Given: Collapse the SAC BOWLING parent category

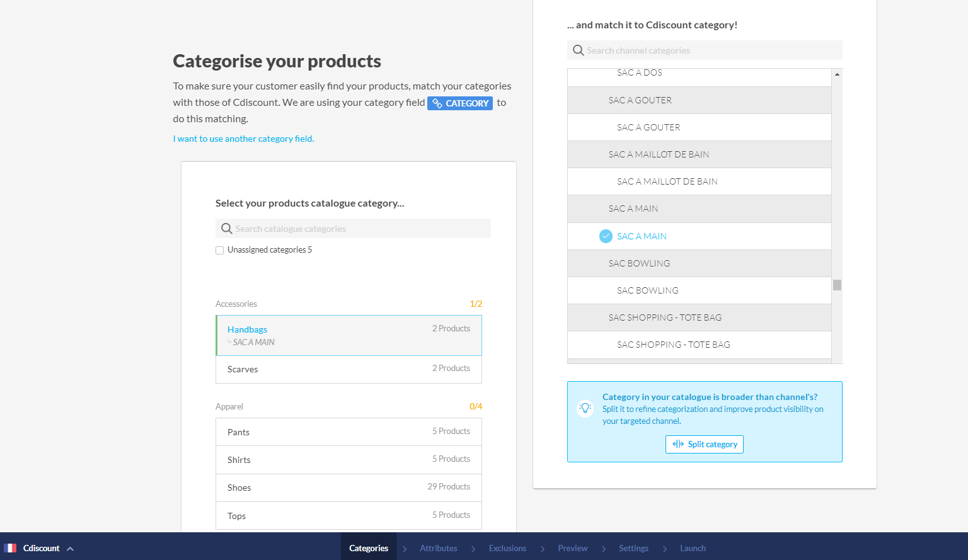Looking at the screenshot, I should point(639,263).
